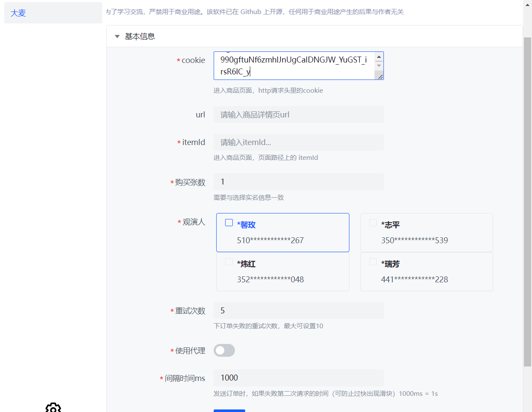Viewport: 532px width, 412px height.
Task: Open the settings gear icon in sidebar
Action: pos(53,408)
